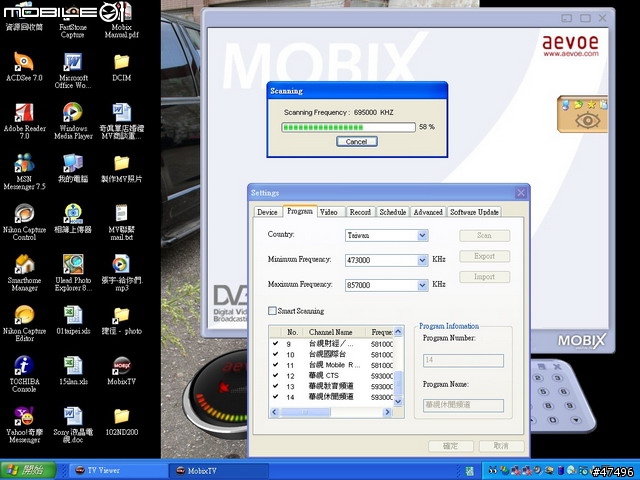The height and width of the screenshot is (480, 640).
Task: Uncheck channel 13 row checkbox
Action: tap(276, 386)
